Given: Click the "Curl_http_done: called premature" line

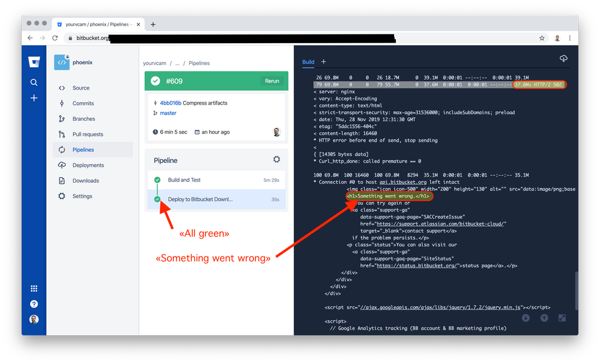Looking at the screenshot, I should (x=367, y=161).
